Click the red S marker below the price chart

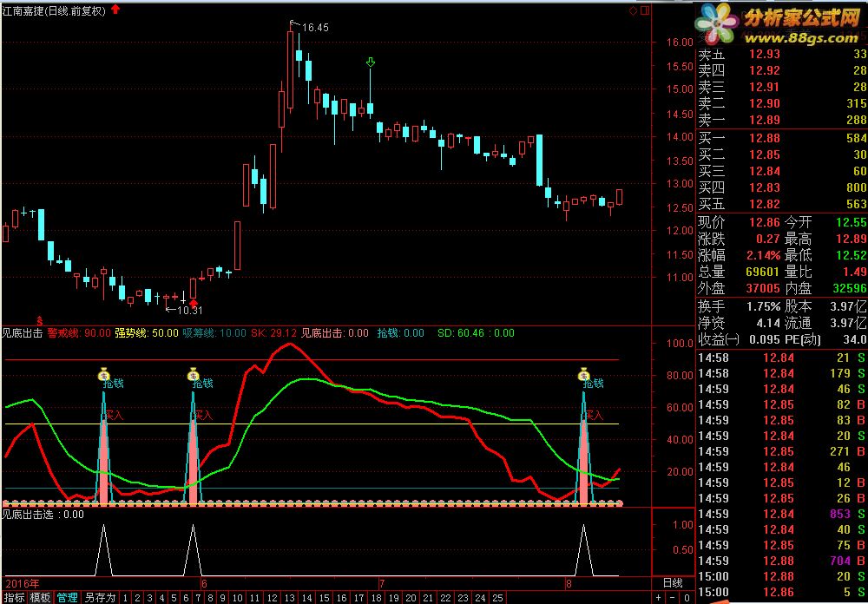coord(40,320)
